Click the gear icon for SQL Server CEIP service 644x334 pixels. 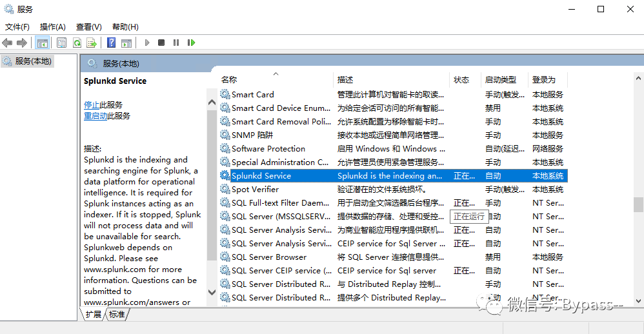tap(225, 270)
